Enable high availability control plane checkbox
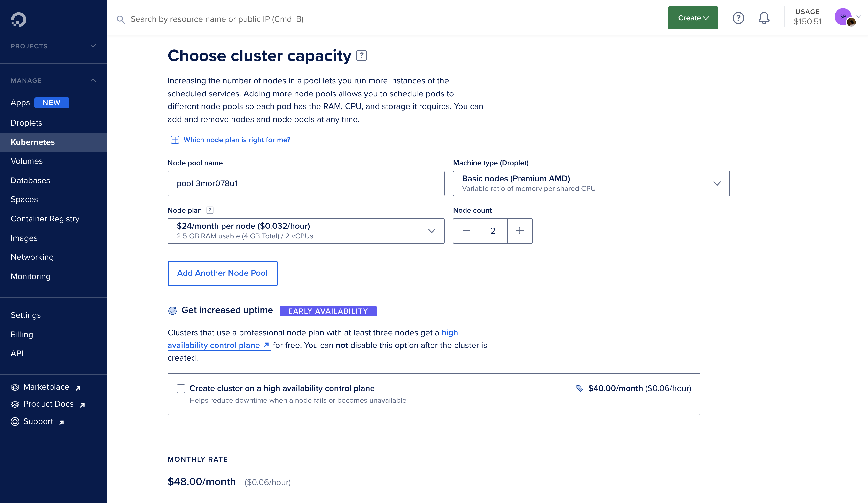The image size is (868, 503). [181, 389]
